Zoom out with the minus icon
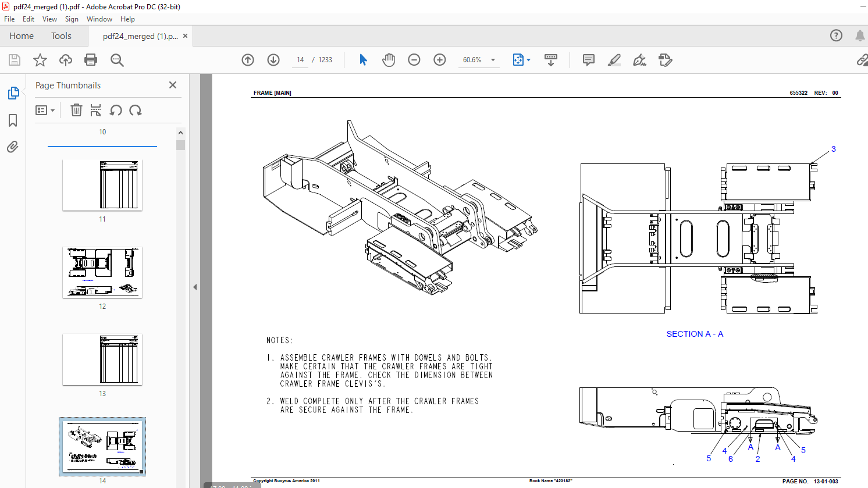The width and height of the screenshot is (868, 488). coord(414,60)
